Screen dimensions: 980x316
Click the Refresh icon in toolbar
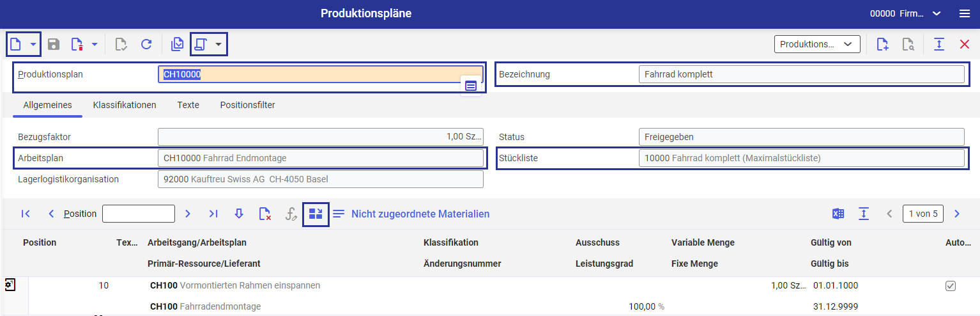point(146,44)
